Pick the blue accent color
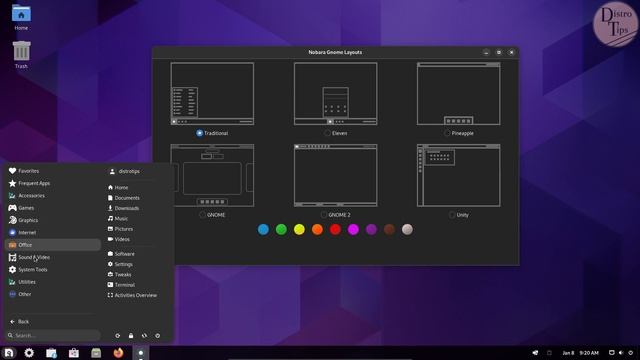 click(263, 229)
